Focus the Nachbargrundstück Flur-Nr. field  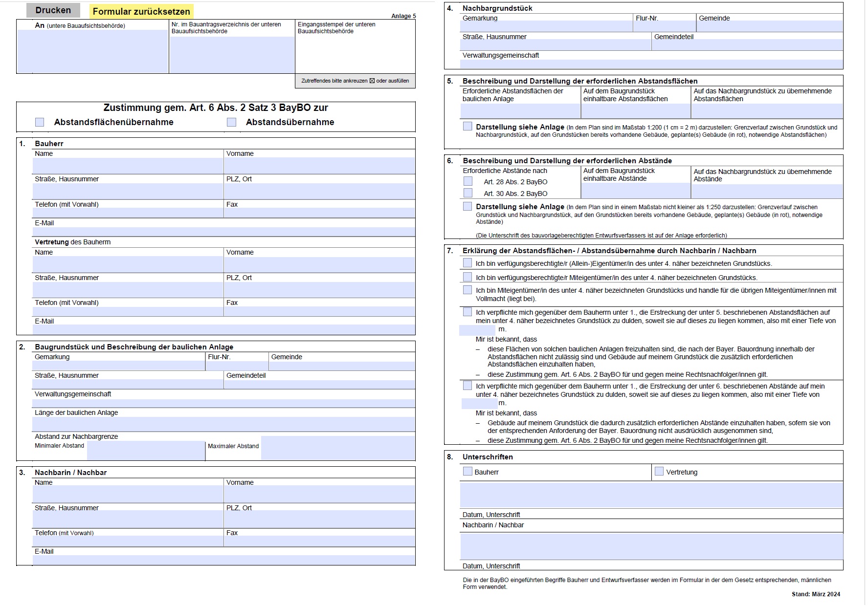[664, 26]
